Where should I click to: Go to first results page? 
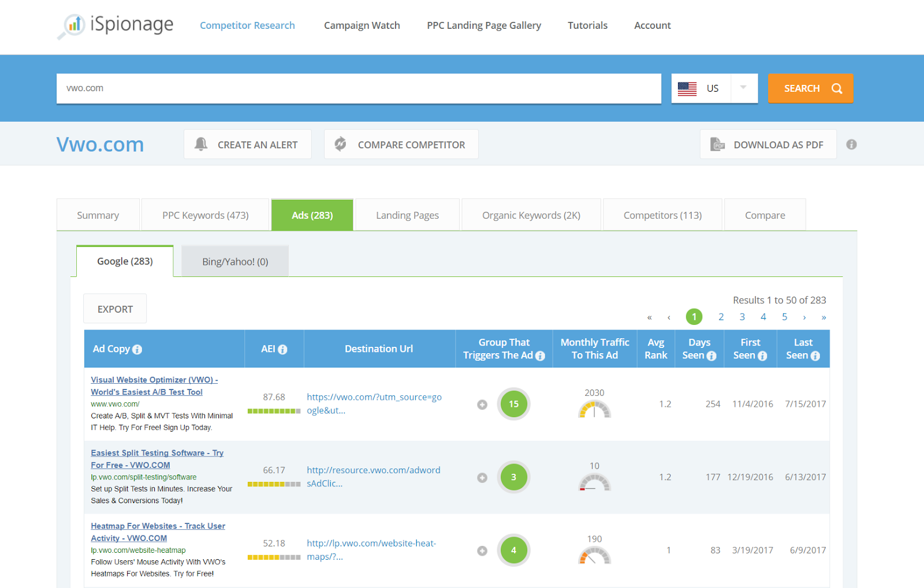coord(650,317)
